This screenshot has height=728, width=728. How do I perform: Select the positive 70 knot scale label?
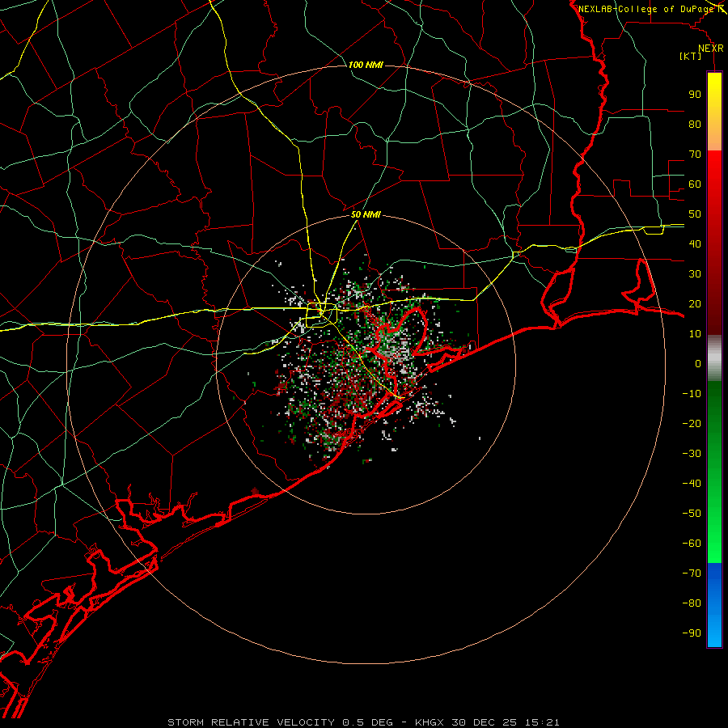pyautogui.click(x=695, y=154)
